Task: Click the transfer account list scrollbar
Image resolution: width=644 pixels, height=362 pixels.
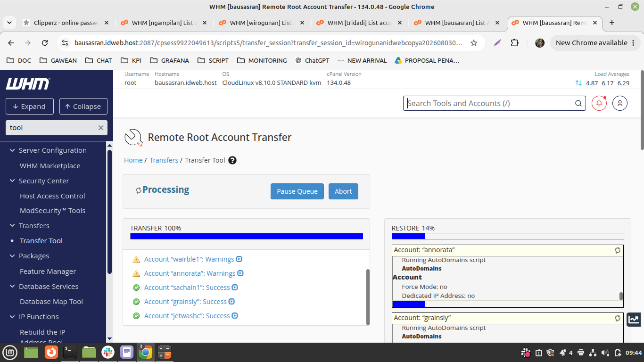Action: click(x=368, y=296)
